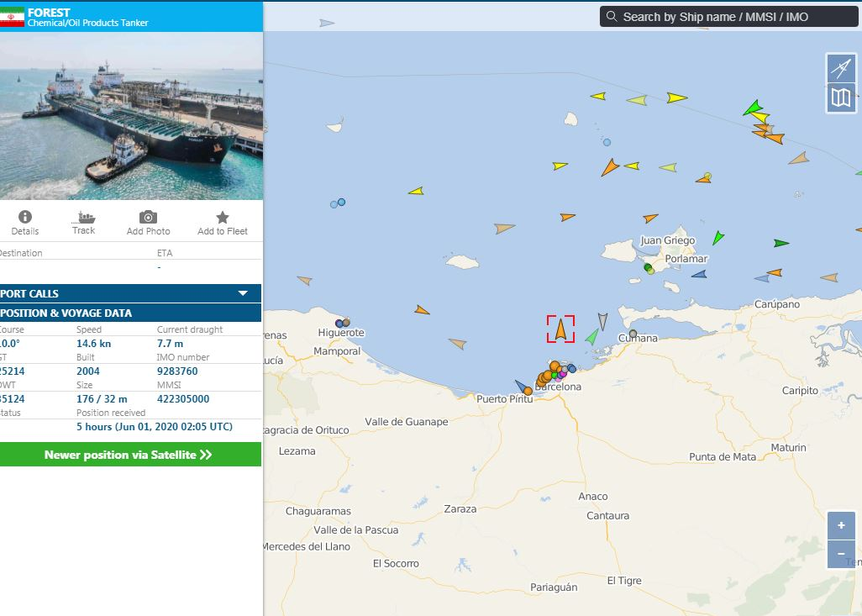Viewport: 862px width, 616px height.
Task: Zoom out the map with minus button
Action: 841,554
